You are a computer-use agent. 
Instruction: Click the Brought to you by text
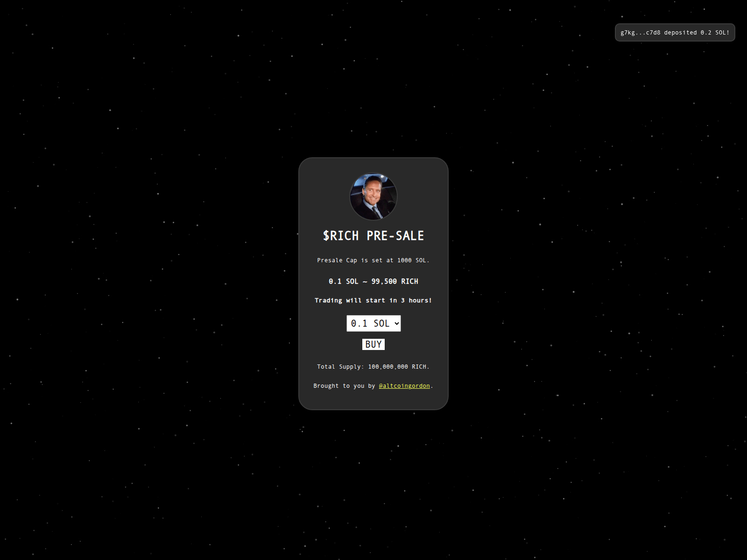(344, 385)
